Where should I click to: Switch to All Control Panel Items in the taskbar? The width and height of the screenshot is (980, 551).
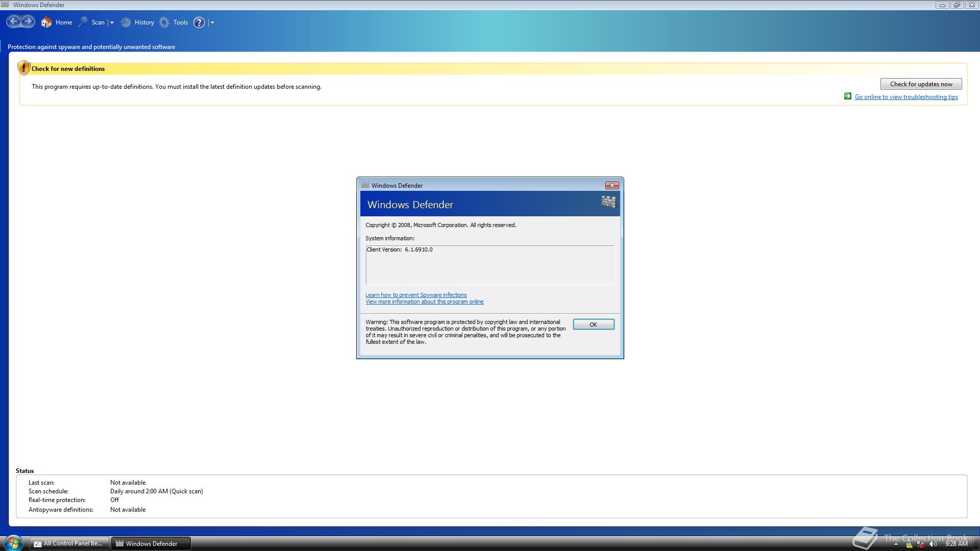[x=69, y=543]
